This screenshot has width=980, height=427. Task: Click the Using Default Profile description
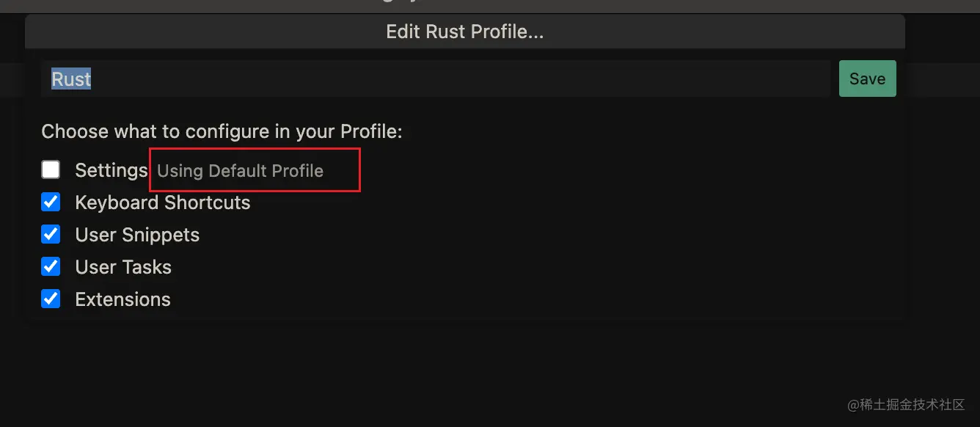[240, 171]
